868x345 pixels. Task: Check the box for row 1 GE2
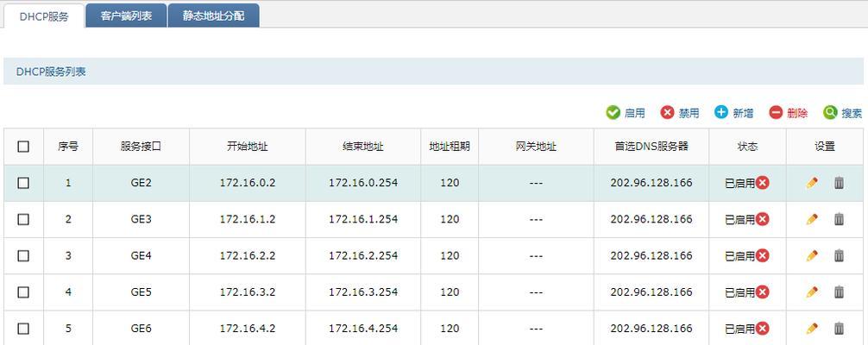[x=23, y=183]
